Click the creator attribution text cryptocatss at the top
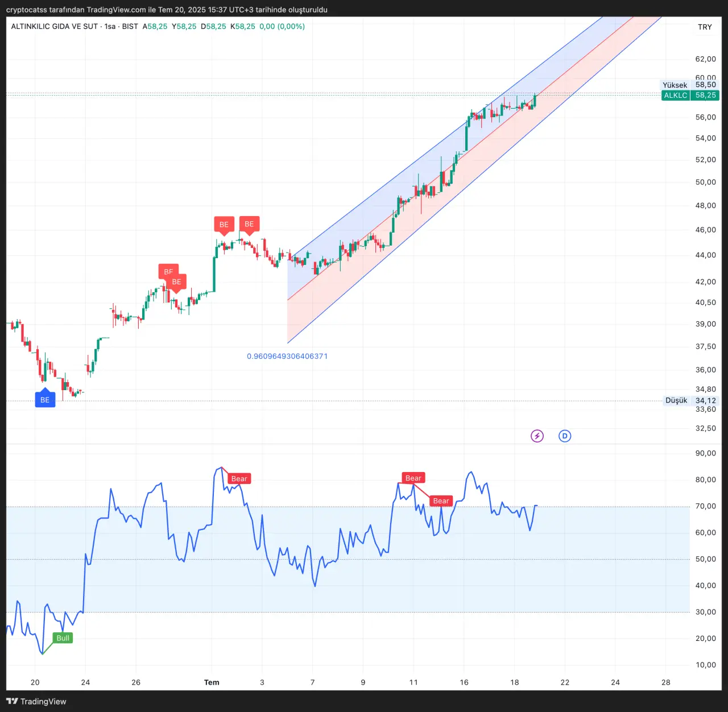 pyautogui.click(x=27, y=10)
